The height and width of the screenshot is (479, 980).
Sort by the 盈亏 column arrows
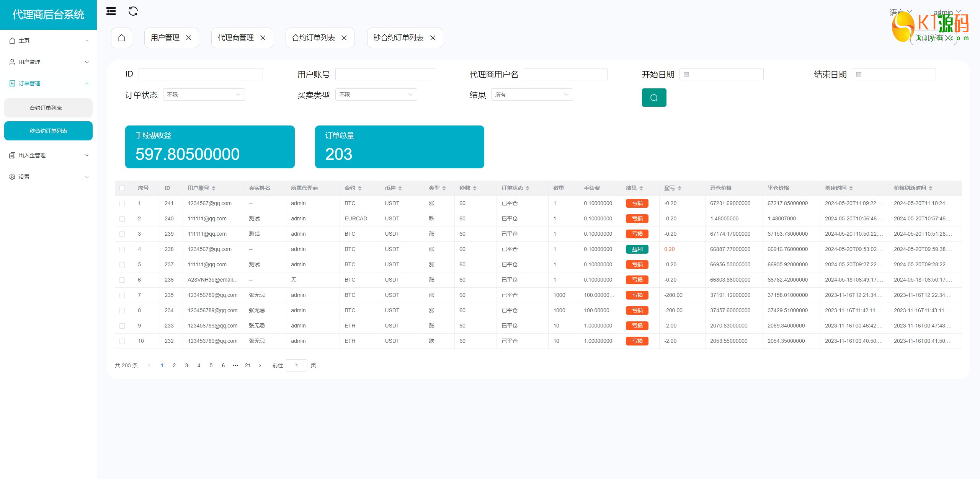point(679,188)
